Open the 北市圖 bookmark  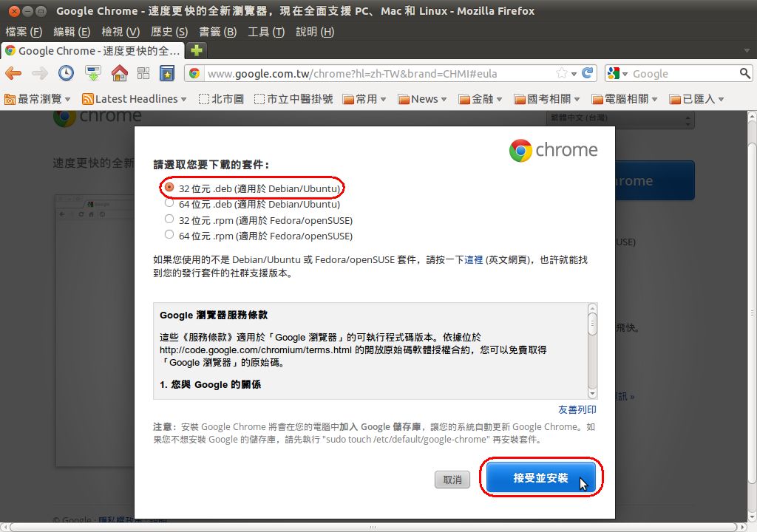[221, 99]
